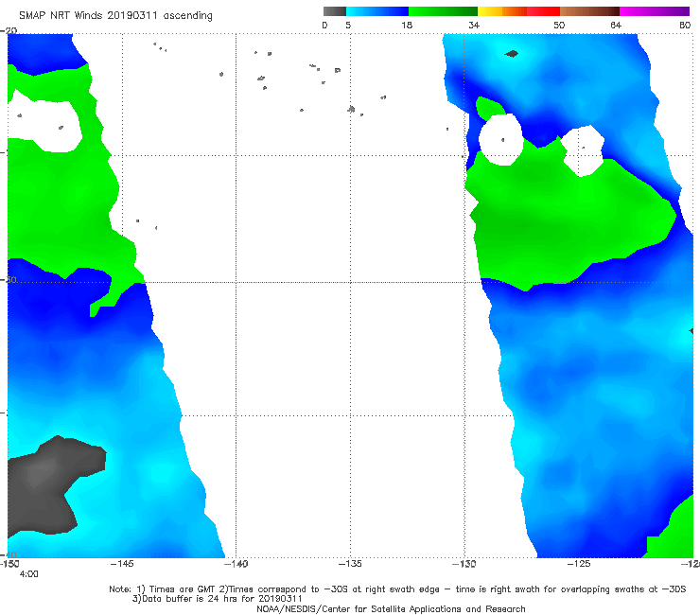Click the longitude axis label '-125'
This screenshot has height=615, width=700.
579,564
